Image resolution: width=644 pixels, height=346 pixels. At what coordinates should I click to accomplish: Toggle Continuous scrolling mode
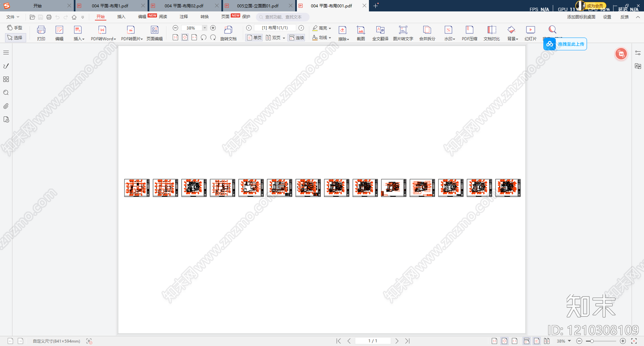(x=297, y=38)
